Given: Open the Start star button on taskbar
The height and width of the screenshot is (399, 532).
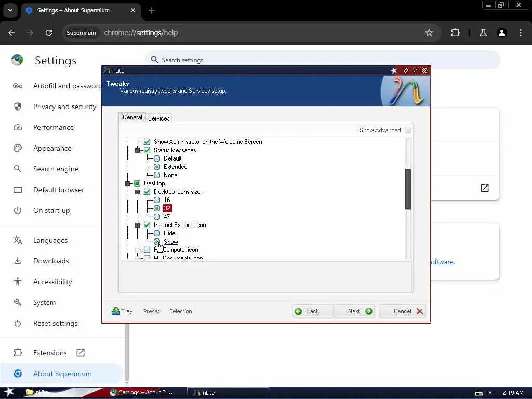Looking at the screenshot, I should click(x=9, y=392).
